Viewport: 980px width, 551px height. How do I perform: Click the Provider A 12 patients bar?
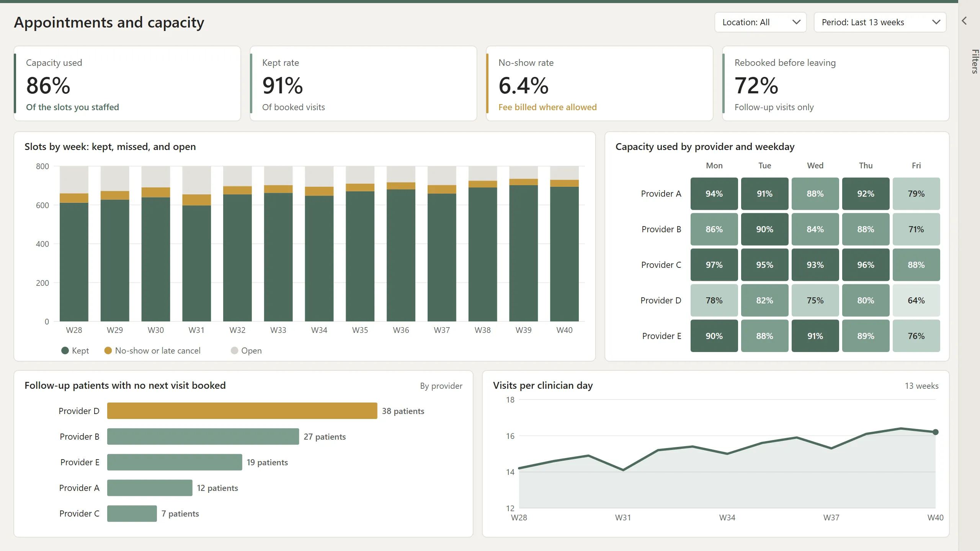pyautogui.click(x=150, y=488)
